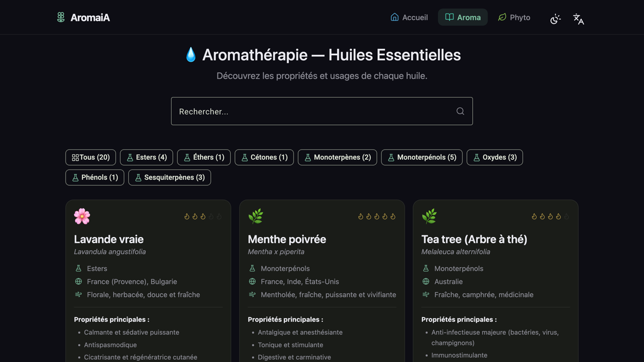
Task: Select 'Tonique et stimulante' property
Action: (290, 345)
